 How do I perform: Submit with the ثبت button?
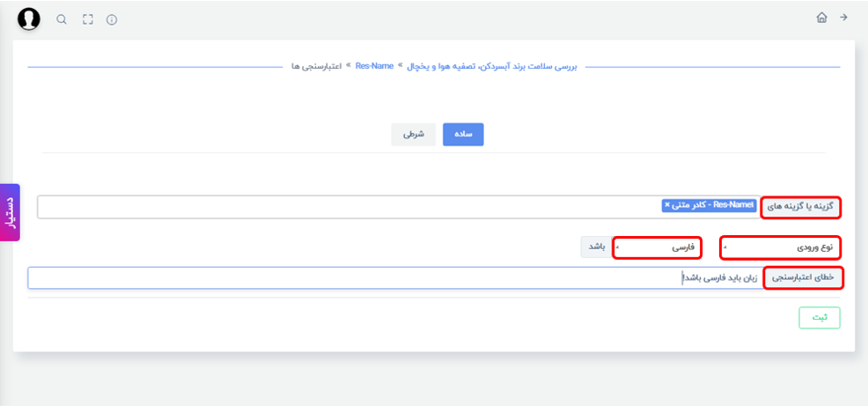point(820,318)
